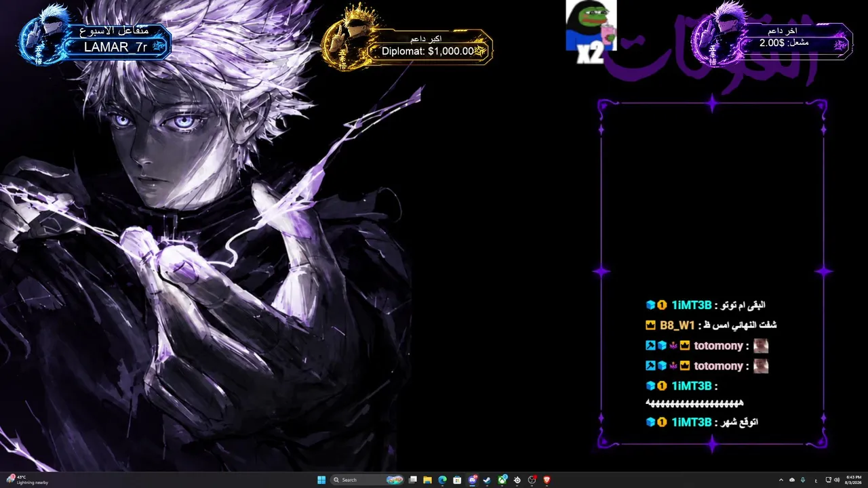Open the OneDrive cloud tray icon

tap(791, 480)
